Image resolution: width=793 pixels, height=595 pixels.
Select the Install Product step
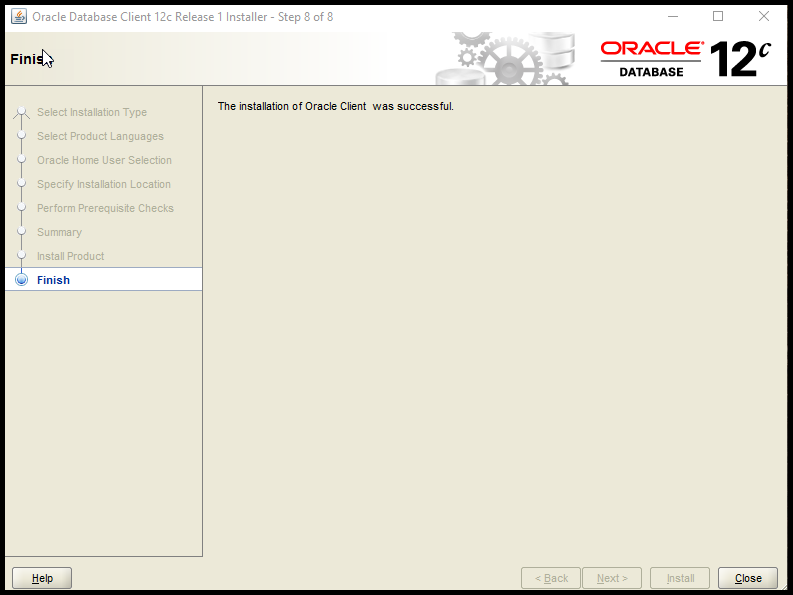click(70, 256)
